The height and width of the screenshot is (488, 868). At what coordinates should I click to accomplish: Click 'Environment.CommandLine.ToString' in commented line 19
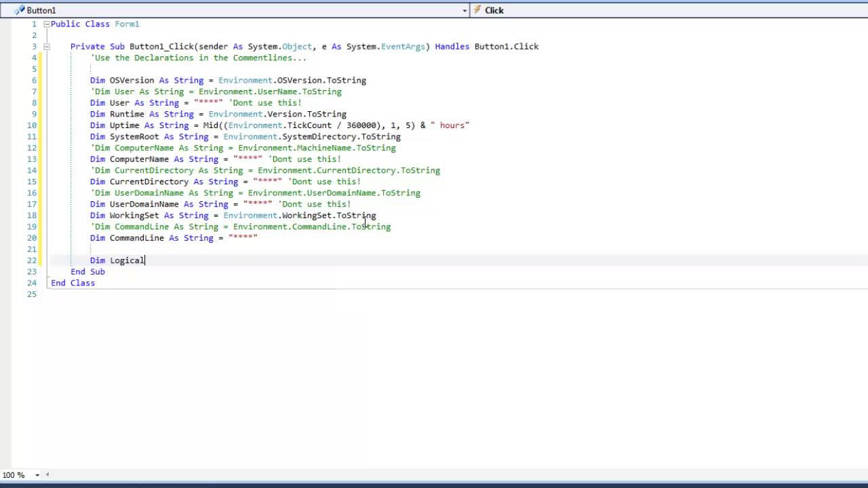(312, 226)
